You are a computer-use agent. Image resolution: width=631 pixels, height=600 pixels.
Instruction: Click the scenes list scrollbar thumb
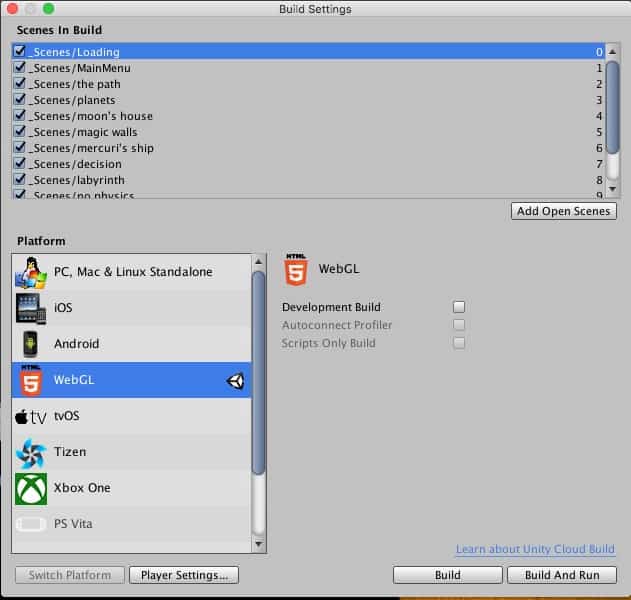pyautogui.click(x=612, y=107)
